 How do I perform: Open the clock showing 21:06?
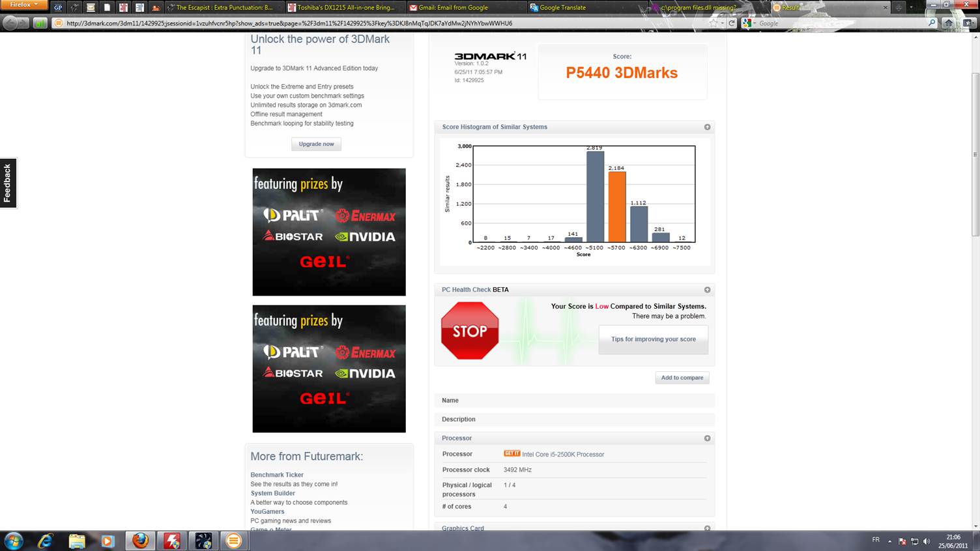953,541
